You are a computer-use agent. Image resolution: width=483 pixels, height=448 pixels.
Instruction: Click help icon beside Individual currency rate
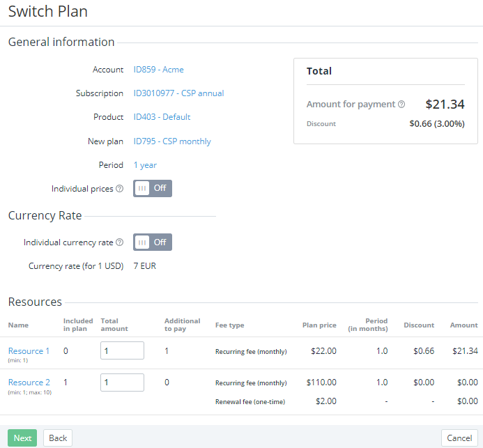pos(119,242)
